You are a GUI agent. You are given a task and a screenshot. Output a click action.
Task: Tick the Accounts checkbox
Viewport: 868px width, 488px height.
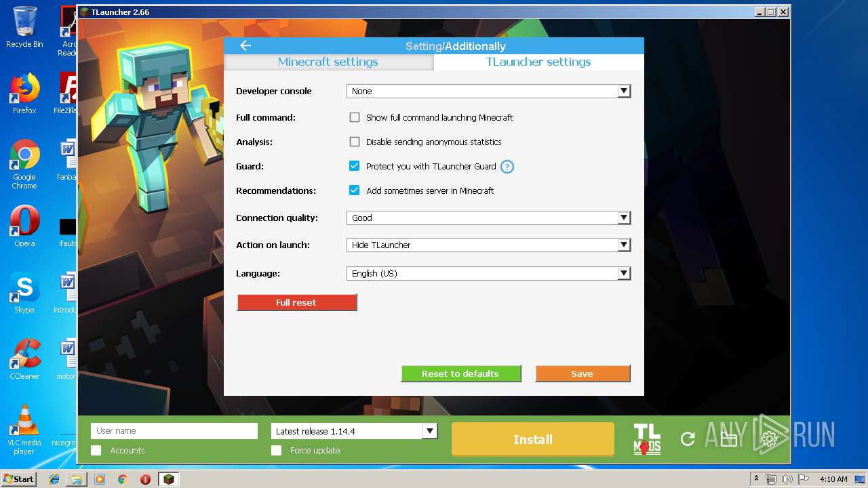96,450
